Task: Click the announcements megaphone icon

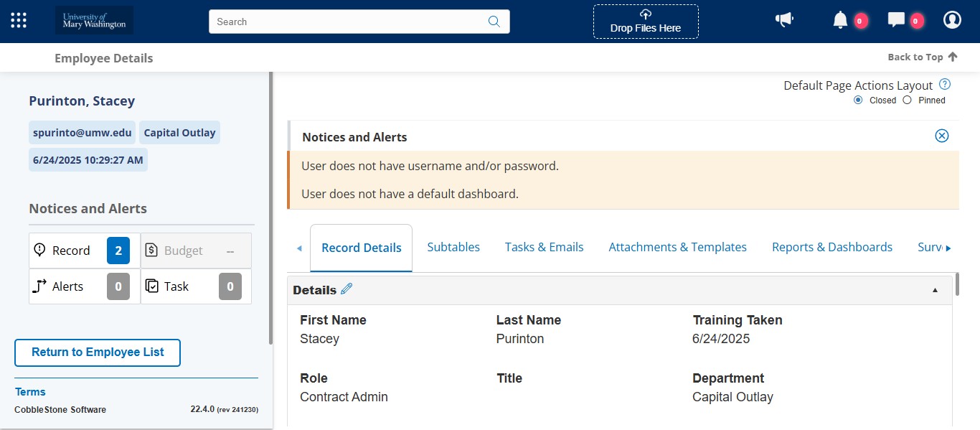Action: pyautogui.click(x=784, y=19)
